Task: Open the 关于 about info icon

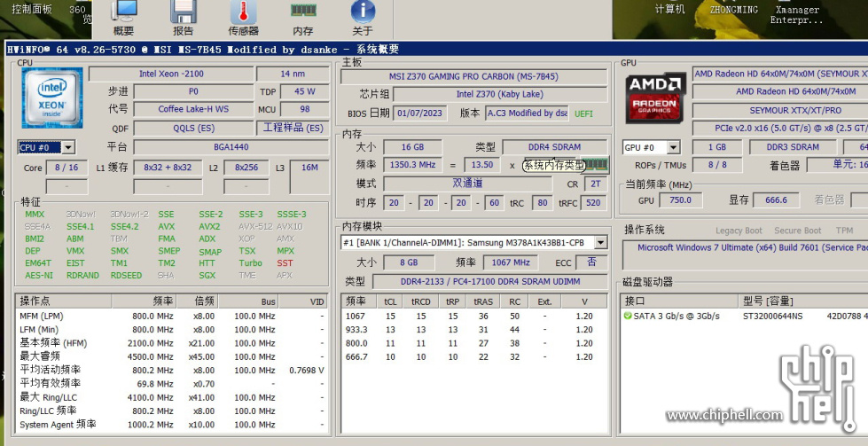Action: click(363, 18)
